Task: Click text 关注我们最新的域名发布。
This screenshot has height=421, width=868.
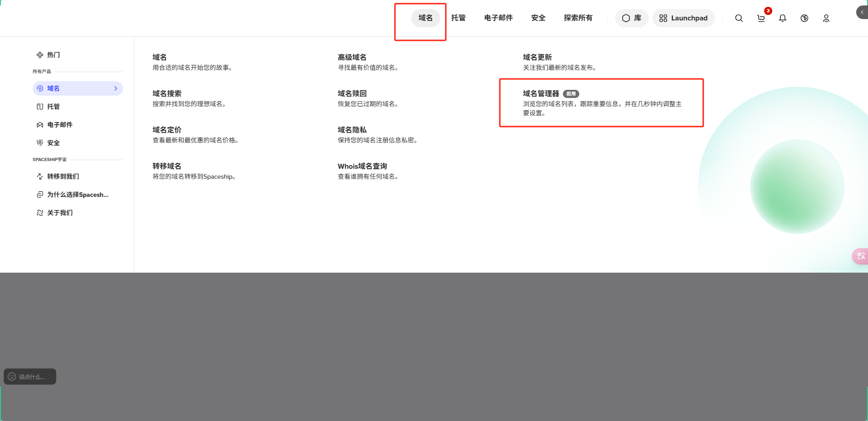Action: [x=561, y=68]
